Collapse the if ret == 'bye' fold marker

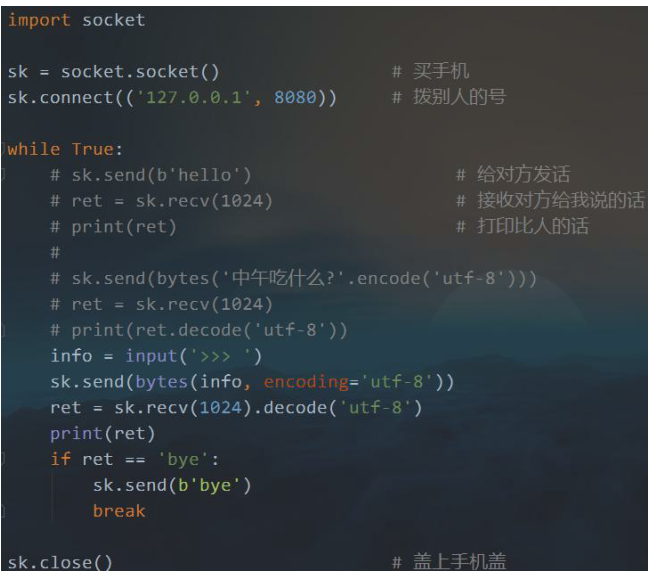pyautogui.click(x=3, y=459)
